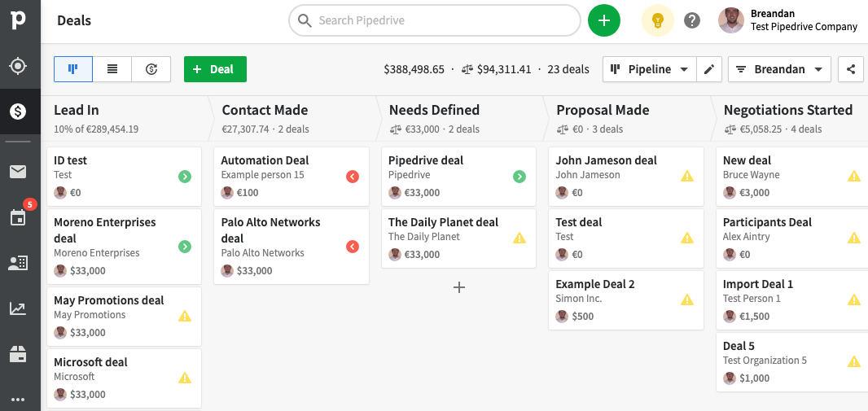
Task: Click red overdue icon on Palo Alto Networks deal
Action: [353, 247]
